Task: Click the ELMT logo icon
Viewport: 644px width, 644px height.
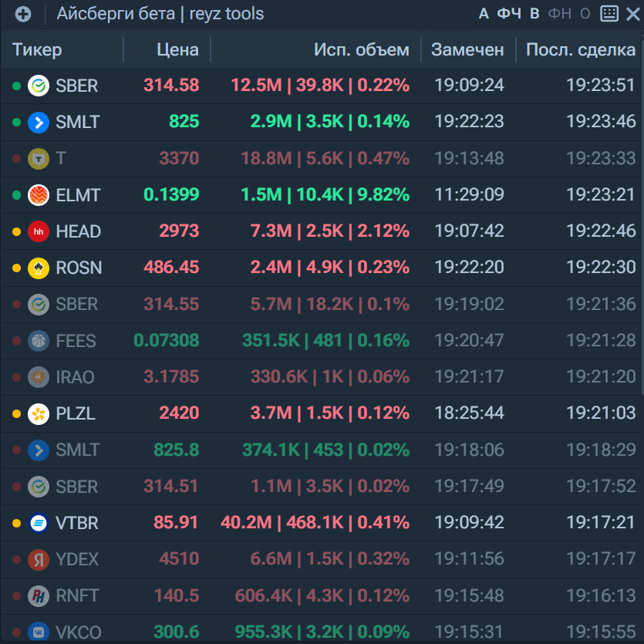Action: click(x=39, y=195)
